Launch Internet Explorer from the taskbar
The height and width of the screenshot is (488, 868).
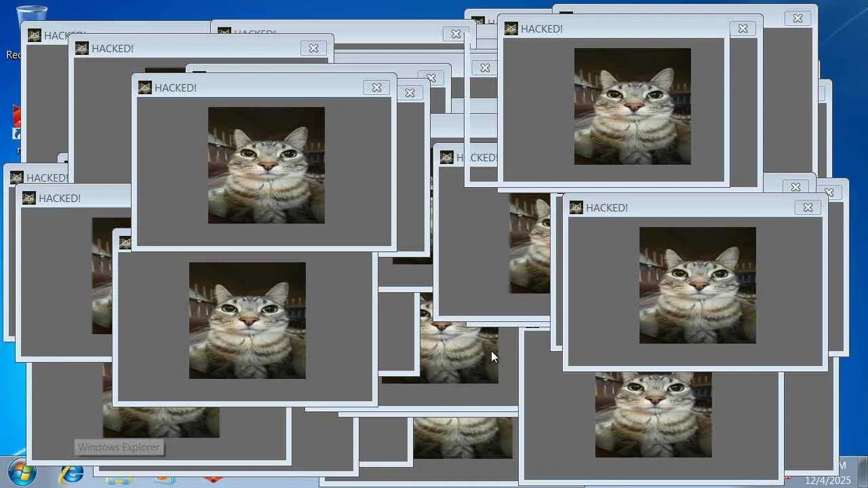pyautogui.click(x=71, y=474)
